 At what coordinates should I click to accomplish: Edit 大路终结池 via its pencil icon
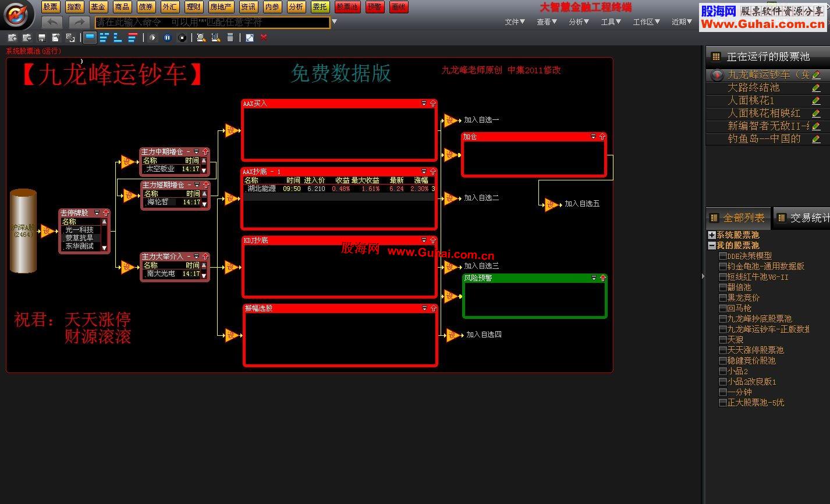pyautogui.click(x=816, y=88)
